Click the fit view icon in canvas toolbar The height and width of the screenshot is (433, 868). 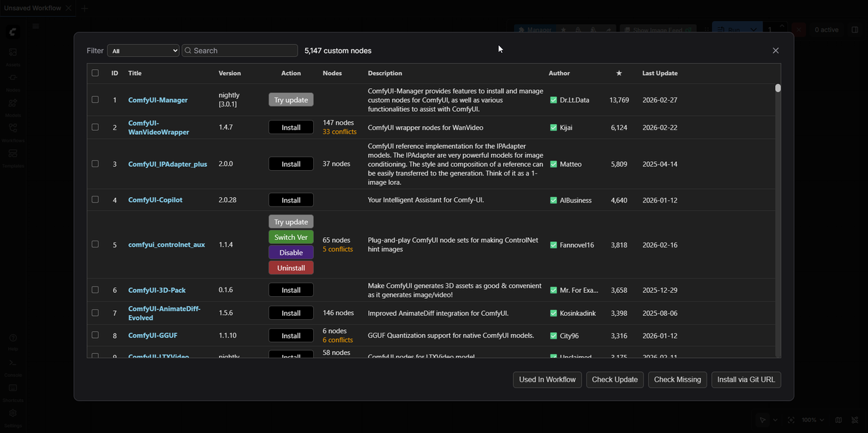791,420
